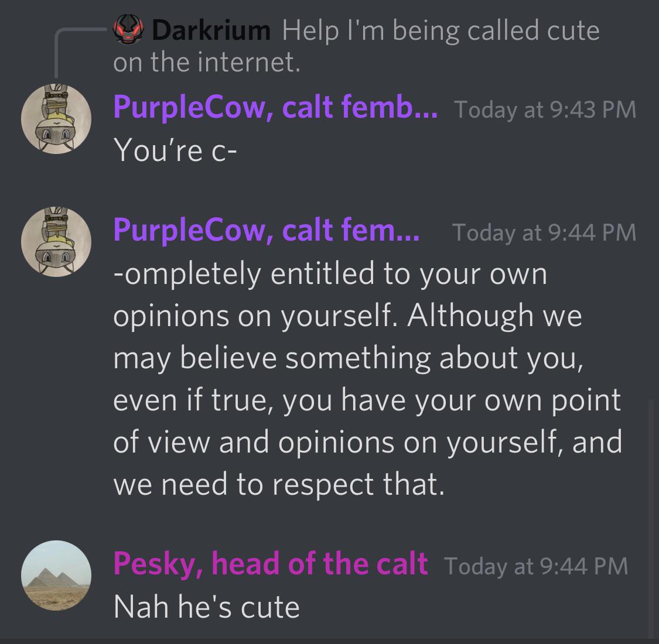Select the message 'You're c-'

coord(175,150)
